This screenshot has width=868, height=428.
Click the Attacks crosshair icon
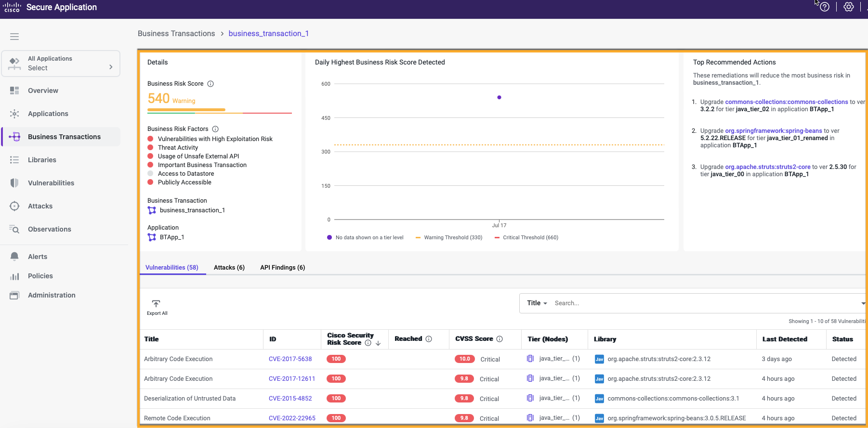click(x=14, y=206)
